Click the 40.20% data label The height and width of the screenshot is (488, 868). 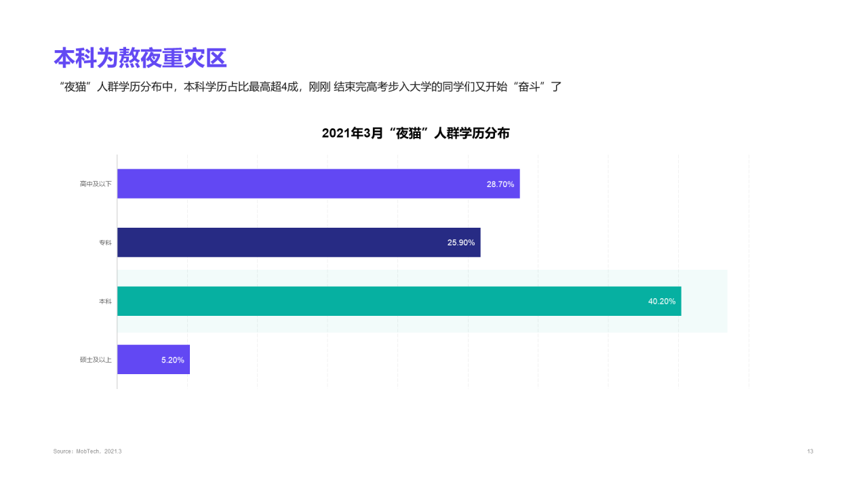coord(662,302)
